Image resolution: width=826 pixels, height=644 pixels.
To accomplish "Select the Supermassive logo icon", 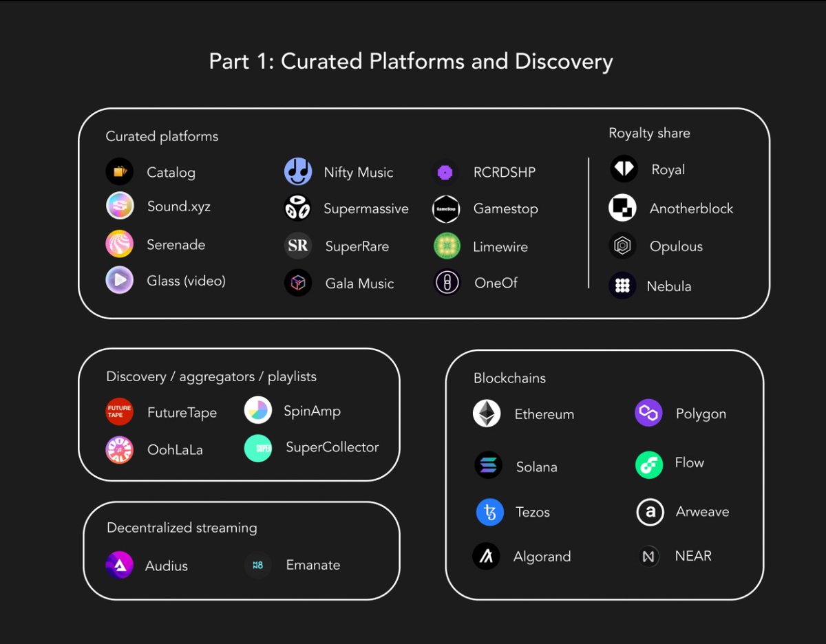I will [x=298, y=208].
